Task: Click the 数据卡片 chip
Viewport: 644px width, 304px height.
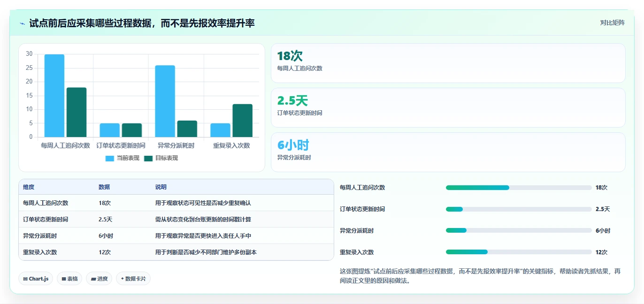Action: click(133, 279)
